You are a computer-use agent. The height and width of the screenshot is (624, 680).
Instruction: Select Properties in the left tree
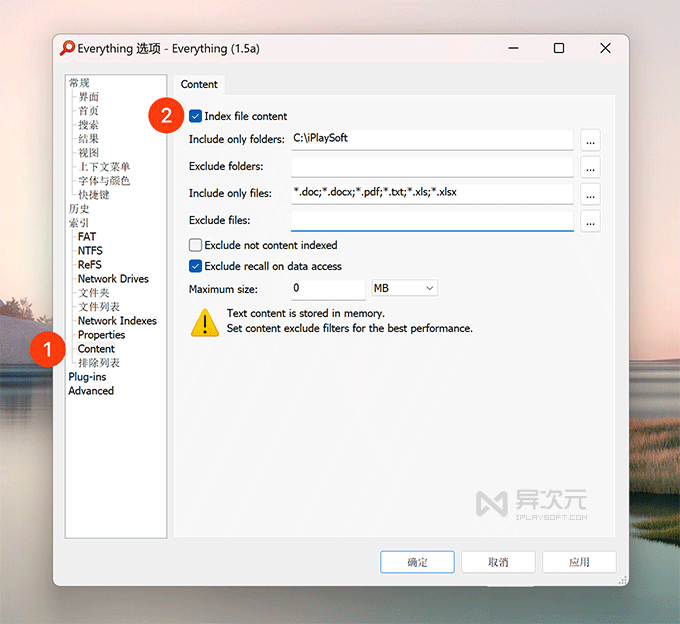click(101, 335)
